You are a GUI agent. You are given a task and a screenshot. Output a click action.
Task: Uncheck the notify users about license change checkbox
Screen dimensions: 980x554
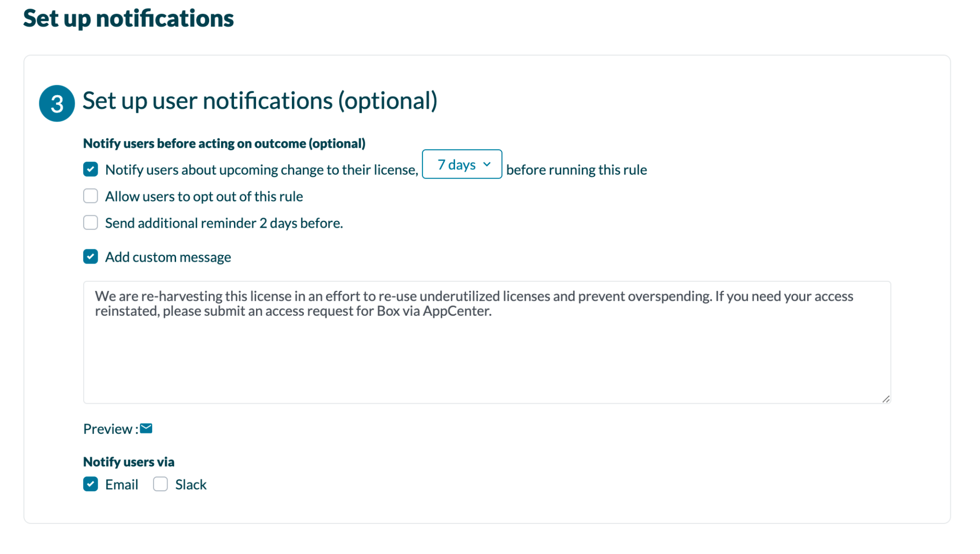coord(91,169)
